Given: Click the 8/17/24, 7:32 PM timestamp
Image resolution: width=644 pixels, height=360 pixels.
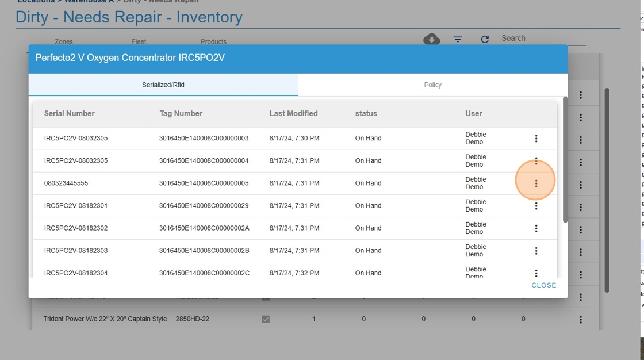Looking at the screenshot, I should pyautogui.click(x=294, y=273).
